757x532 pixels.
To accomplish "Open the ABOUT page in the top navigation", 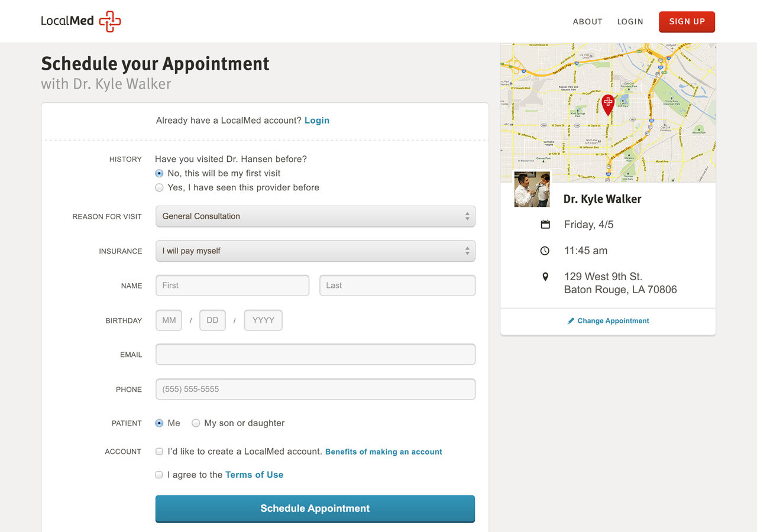I will click(587, 21).
